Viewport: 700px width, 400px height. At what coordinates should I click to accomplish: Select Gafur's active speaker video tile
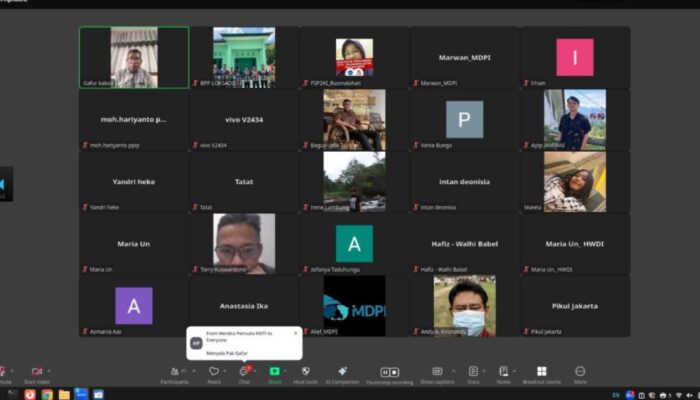(x=134, y=57)
